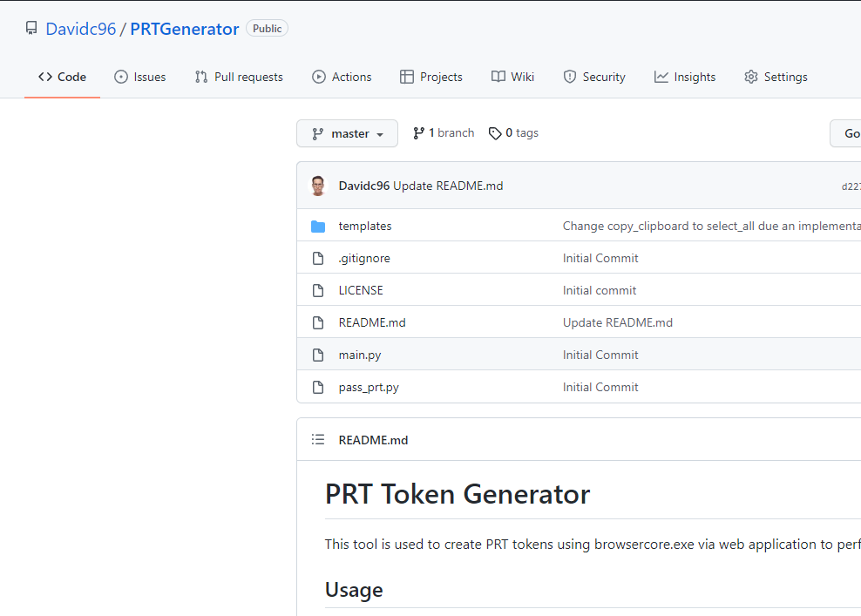861x616 pixels.
Task: Open the LICENSE file
Action: 361,290
